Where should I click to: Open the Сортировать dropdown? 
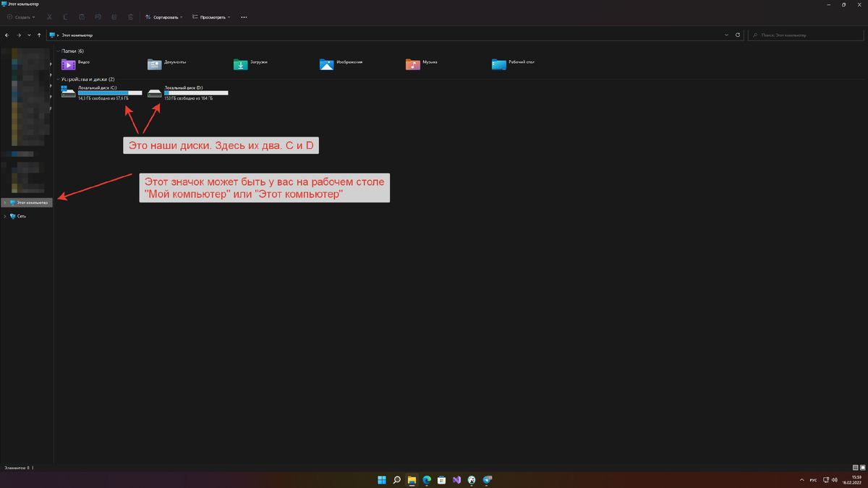[163, 17]
